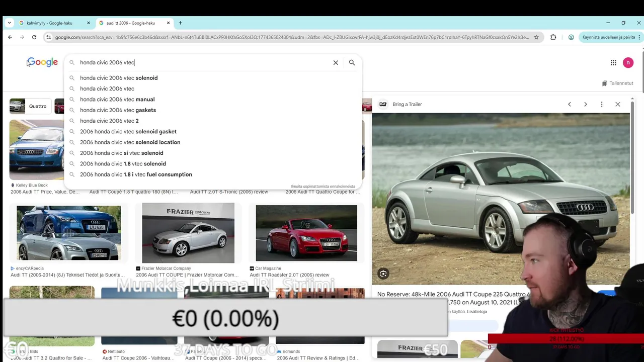
Task: Open the Google account avatar
Action: click(x=628, y=62)
